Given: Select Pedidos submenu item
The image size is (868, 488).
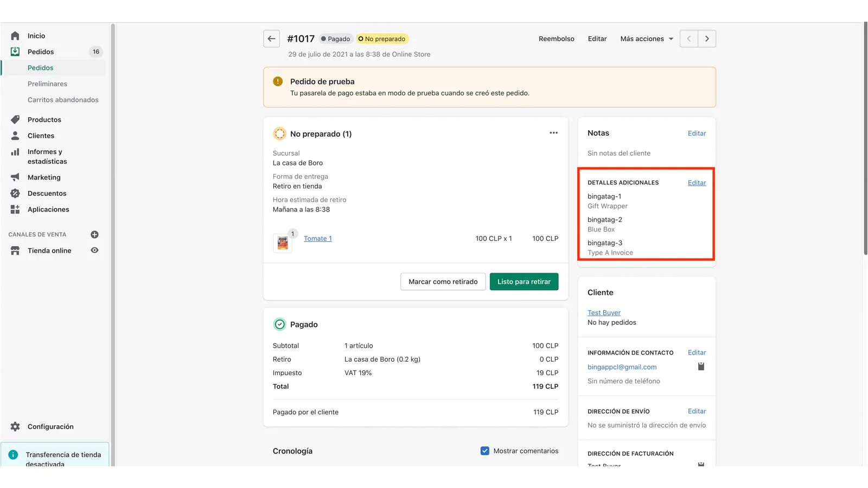Looking at the screenshot, I should point(41,68).
